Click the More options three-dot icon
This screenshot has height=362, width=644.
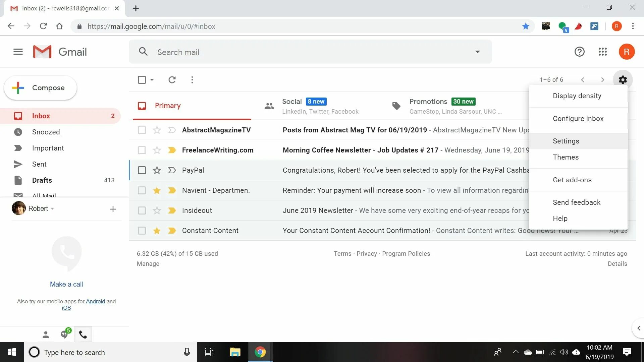pos(193,79)
